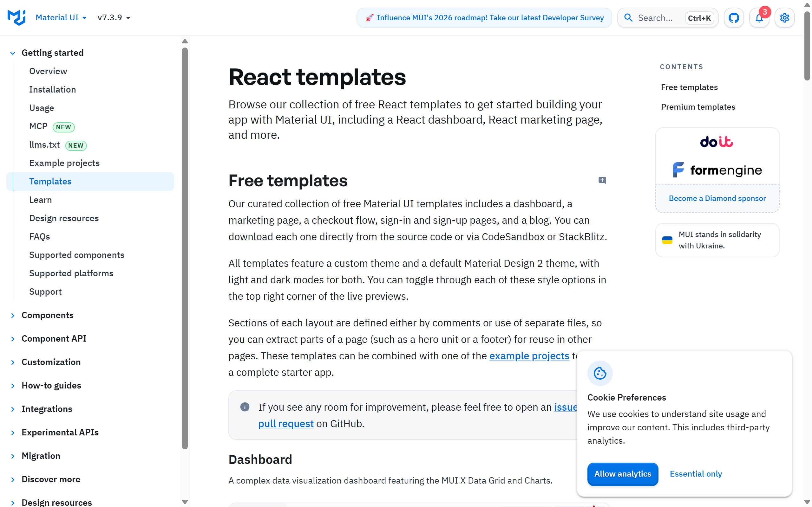The width and height of the screenshot is (812, 507).
Task: Click the NEW badge beside llms.txt
Action: pos(76,145)
